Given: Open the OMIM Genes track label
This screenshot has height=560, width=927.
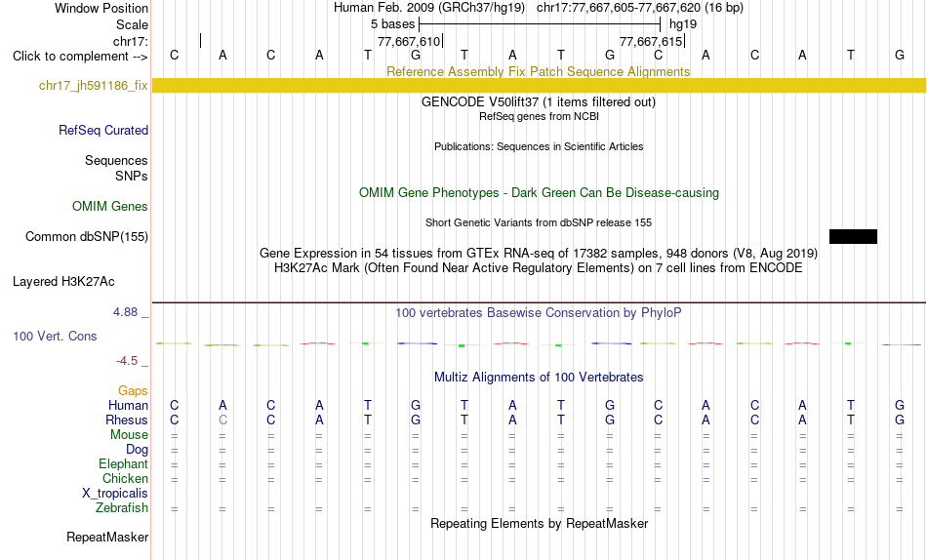Looking at the screenshot, I should click(110, 207).
